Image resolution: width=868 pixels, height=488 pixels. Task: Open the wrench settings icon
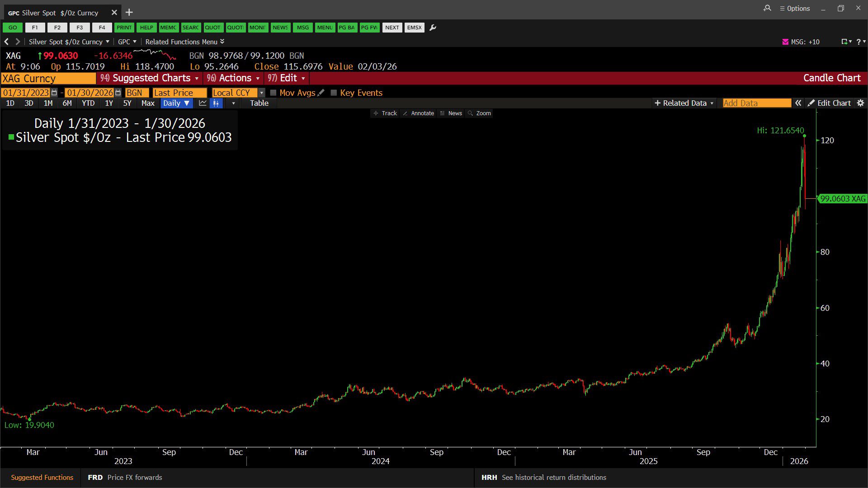(x=433, y=28)
